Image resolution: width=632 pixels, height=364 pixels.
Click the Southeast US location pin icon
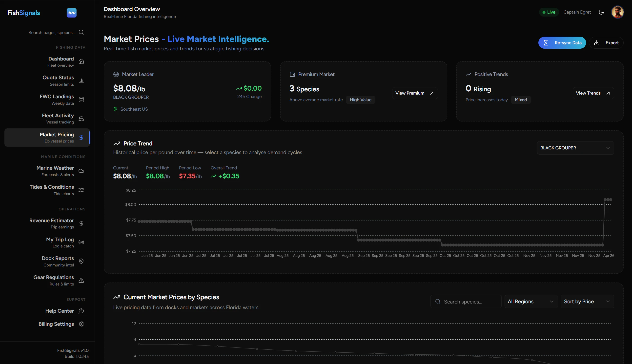(115, 109)
